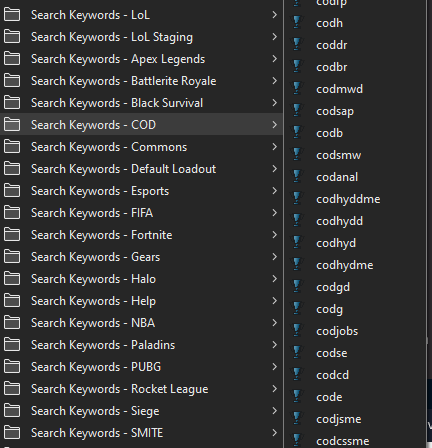The width and height of the screenshot is (432, 448).
Task: Select Search Keywords - LoL Staging text
Action: (112, 37)
